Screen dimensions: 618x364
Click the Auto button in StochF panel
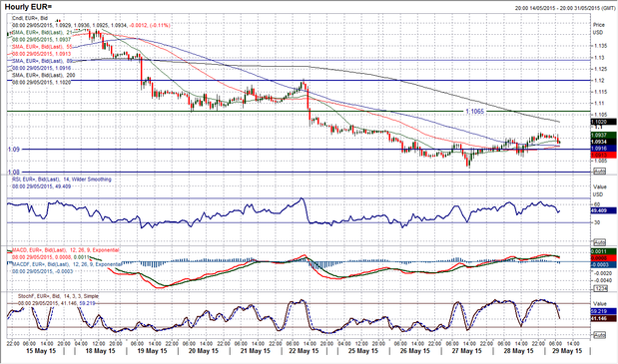click(599, 335)
